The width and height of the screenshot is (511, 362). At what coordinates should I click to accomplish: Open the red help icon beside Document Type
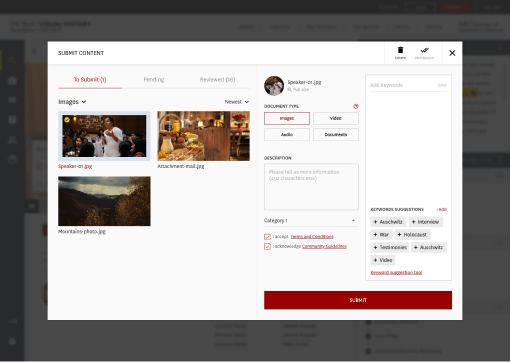[356, 106]
